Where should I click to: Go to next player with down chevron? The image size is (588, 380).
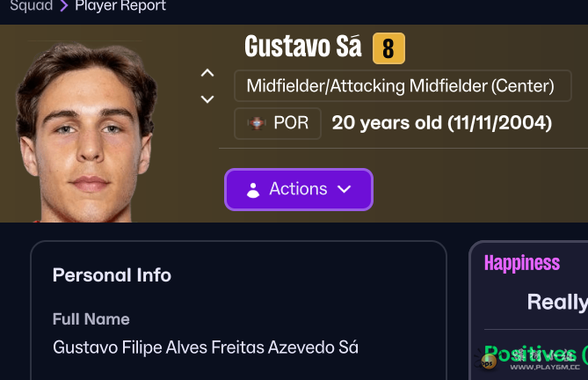pos(207,99)
